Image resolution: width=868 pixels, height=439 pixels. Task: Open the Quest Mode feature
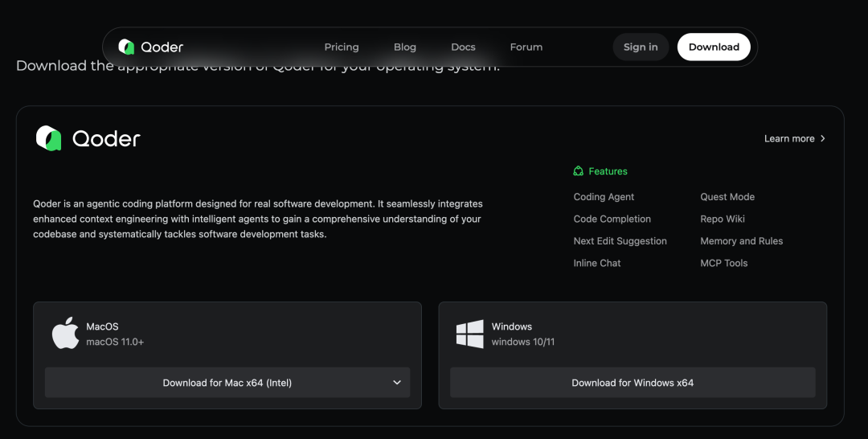click(x=727, y=196)
